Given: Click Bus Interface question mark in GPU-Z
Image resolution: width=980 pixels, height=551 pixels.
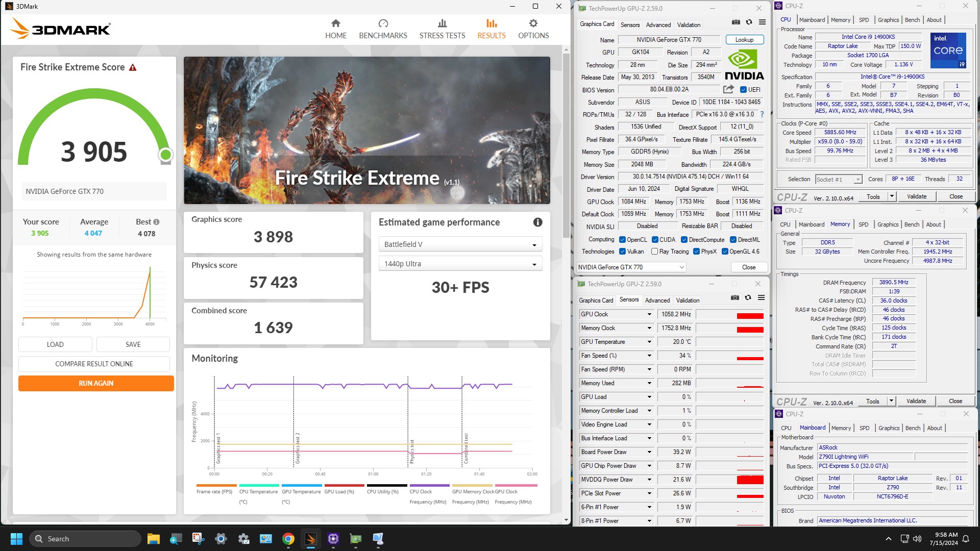Looking at the screenshot, I should point(762,114).
